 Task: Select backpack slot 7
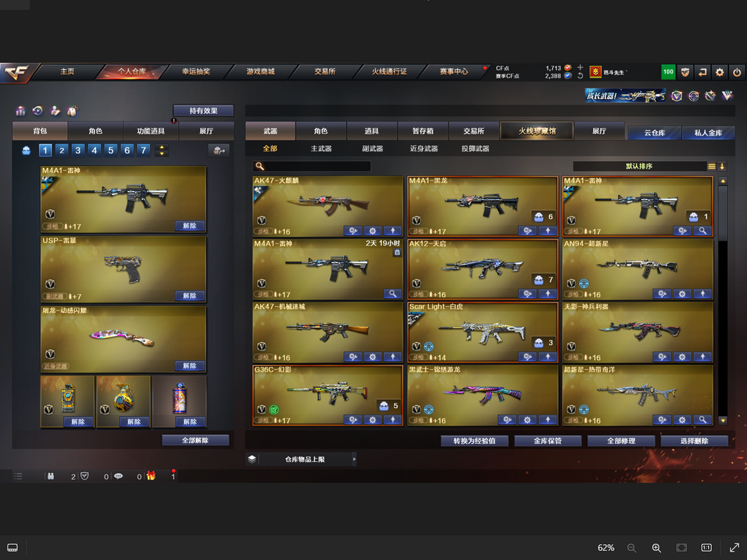[x=143, y=151]
